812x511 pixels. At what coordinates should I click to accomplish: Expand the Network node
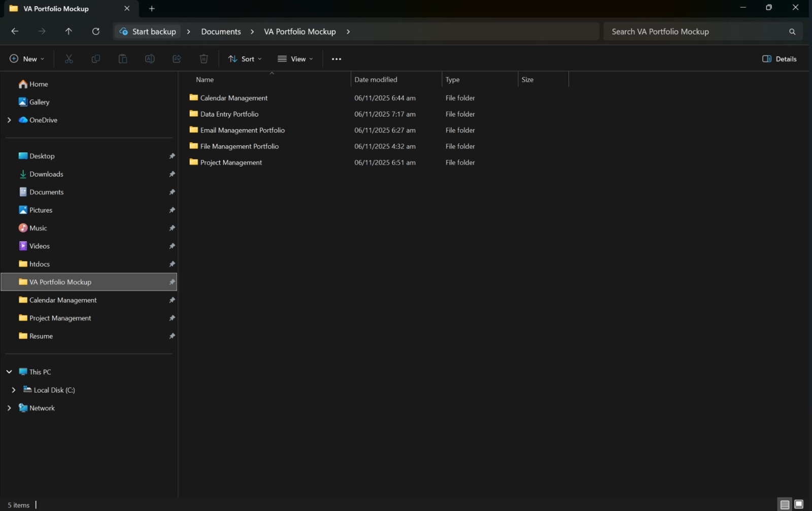[x=9, y=408]
